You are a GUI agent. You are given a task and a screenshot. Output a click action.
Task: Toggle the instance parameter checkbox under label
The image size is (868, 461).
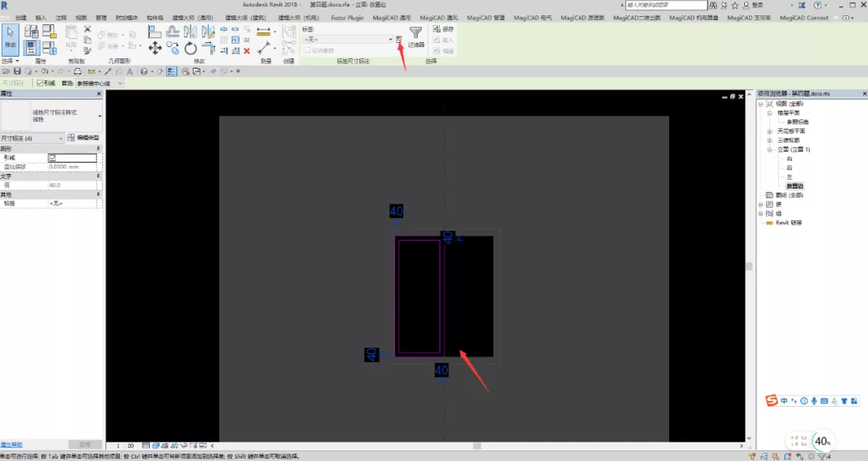click(307, 50)
